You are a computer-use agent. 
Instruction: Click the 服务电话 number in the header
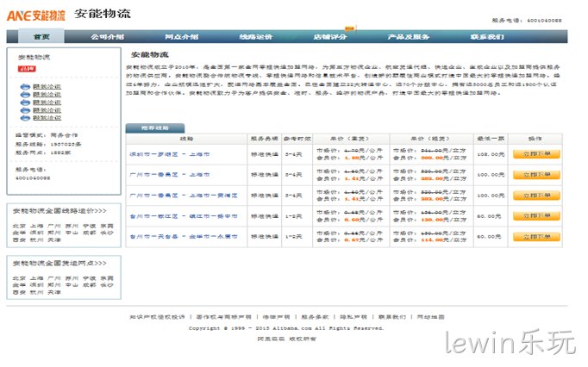(x=544, y=21)
